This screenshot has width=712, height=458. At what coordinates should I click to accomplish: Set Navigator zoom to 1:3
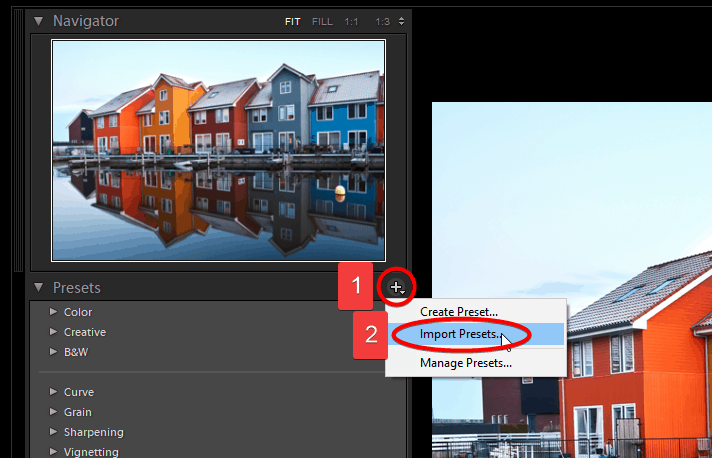[382, 21]
